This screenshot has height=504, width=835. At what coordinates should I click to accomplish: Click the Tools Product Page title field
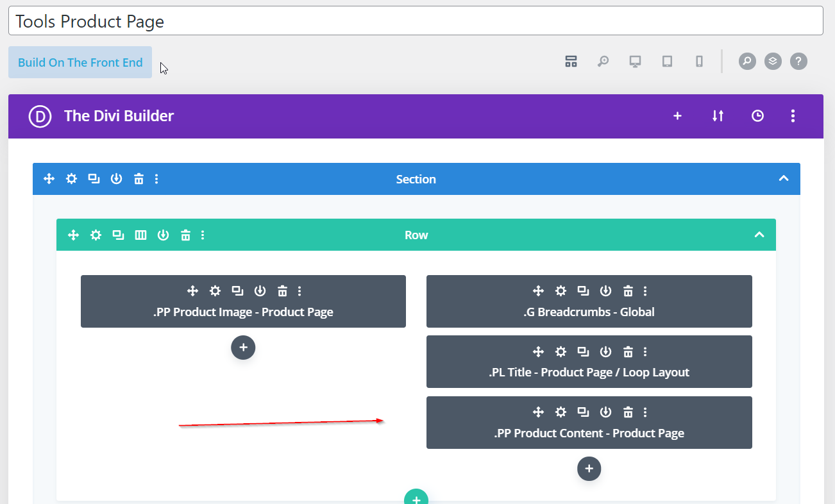tap(415, 21)
